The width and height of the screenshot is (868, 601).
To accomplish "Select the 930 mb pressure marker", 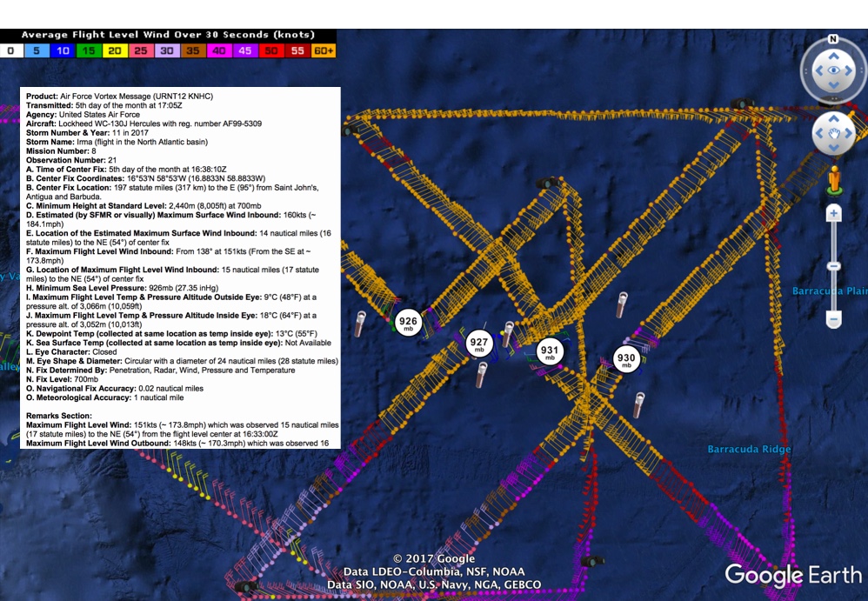I will coord(625,358).
